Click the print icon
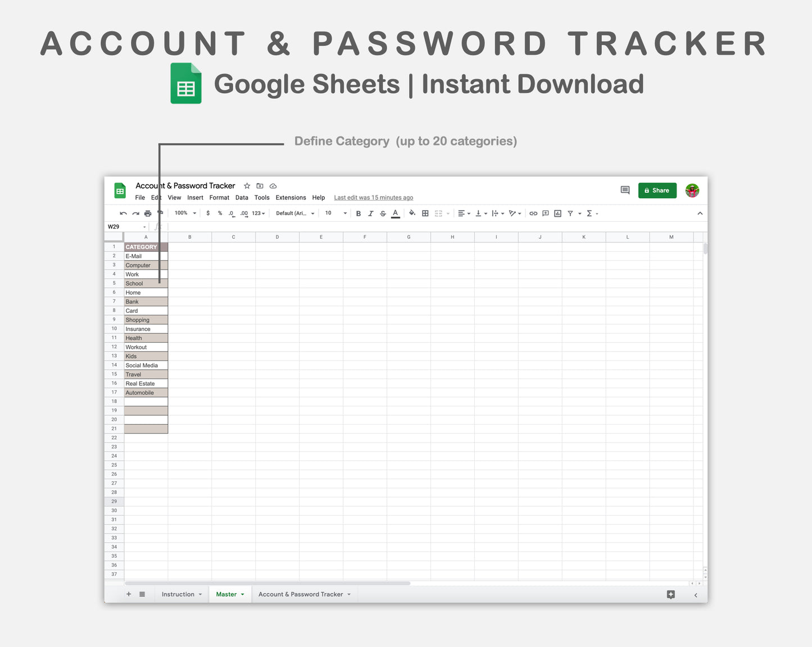812x647 pixels. point(147,213)
